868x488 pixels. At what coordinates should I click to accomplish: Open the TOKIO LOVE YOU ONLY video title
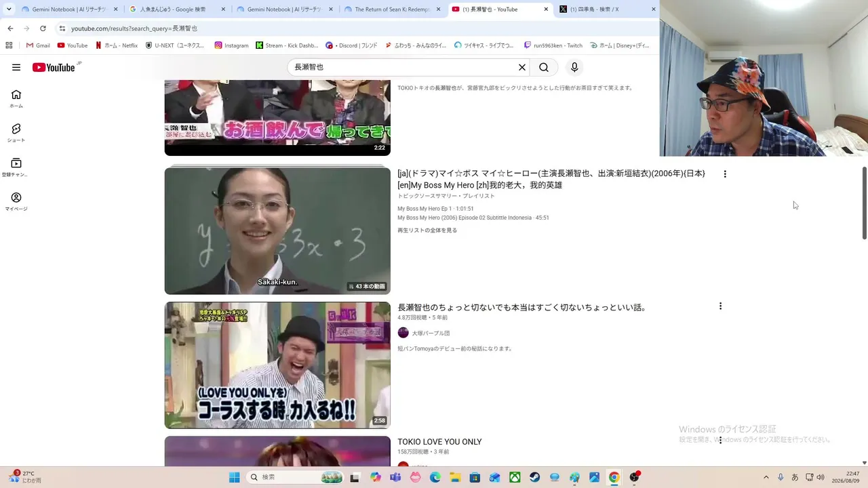tap(439, 442)
